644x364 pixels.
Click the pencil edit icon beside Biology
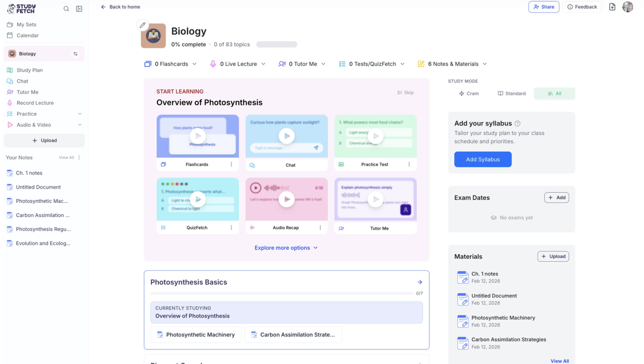[143, 25]
